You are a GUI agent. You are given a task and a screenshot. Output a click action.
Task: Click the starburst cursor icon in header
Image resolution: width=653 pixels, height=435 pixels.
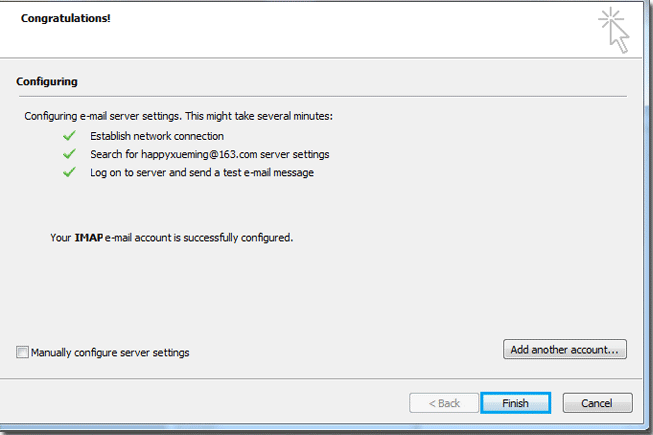click(613, 30)
